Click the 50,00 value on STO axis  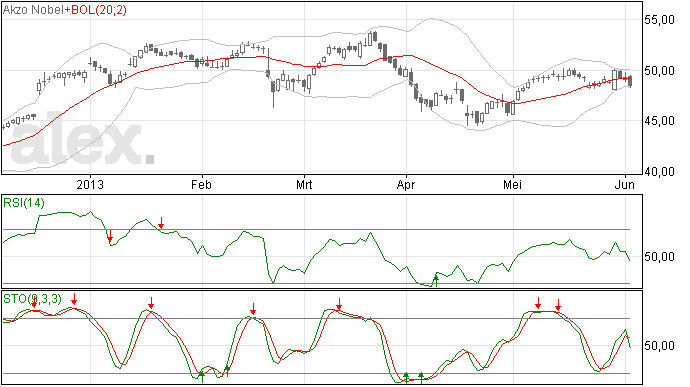[659, 346]
